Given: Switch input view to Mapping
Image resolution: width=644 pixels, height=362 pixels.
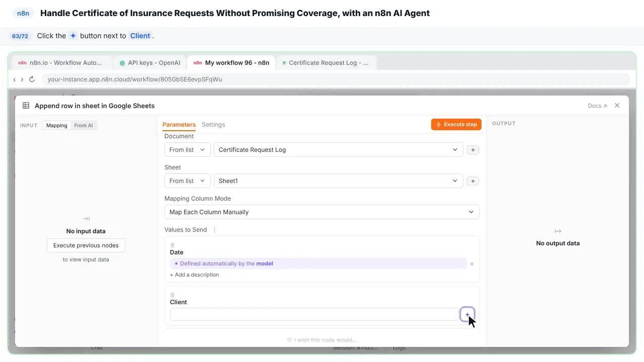Looking at the screenshot, I should coord(57,125).
